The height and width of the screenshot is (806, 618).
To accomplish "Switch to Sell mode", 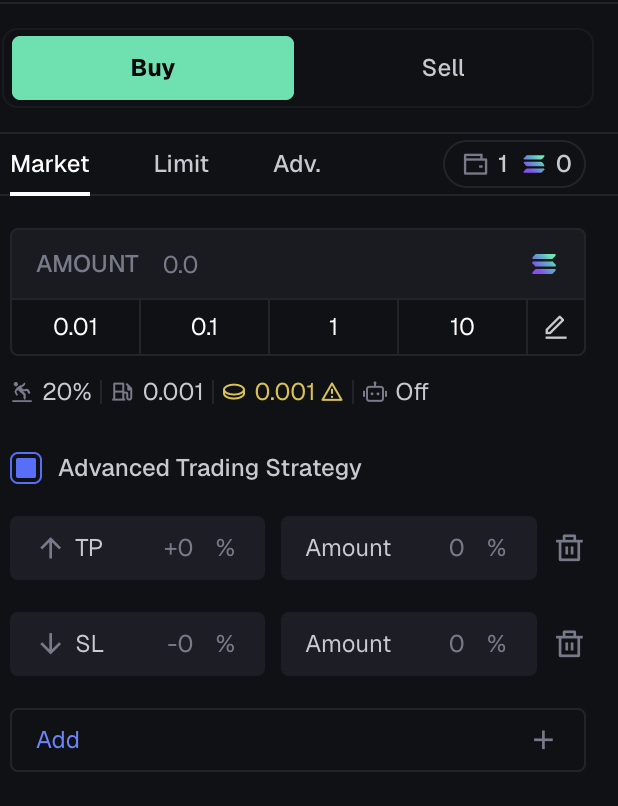I will pyautogui.click(x=443, y=68).
